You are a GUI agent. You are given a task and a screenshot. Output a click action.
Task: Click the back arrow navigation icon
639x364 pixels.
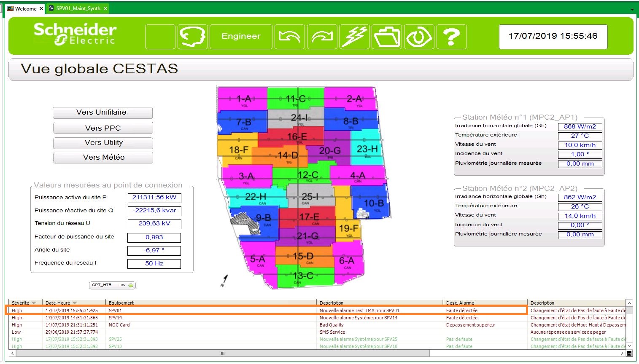(x=289, y=37)
